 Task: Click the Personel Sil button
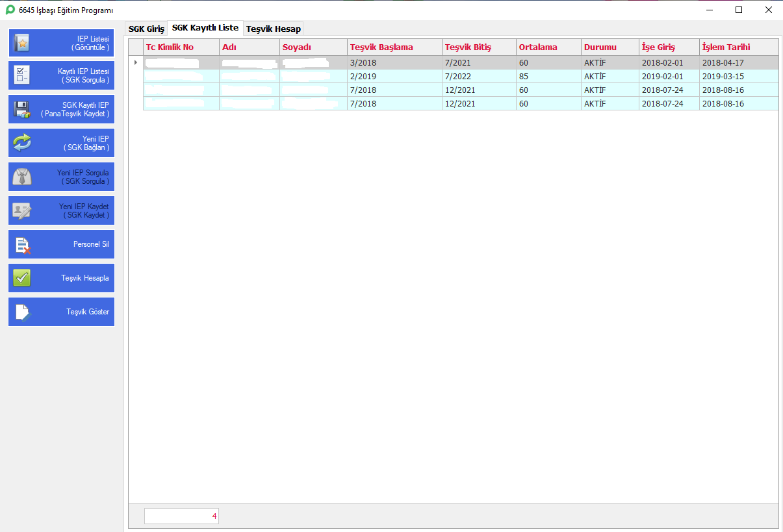point(61,244)
